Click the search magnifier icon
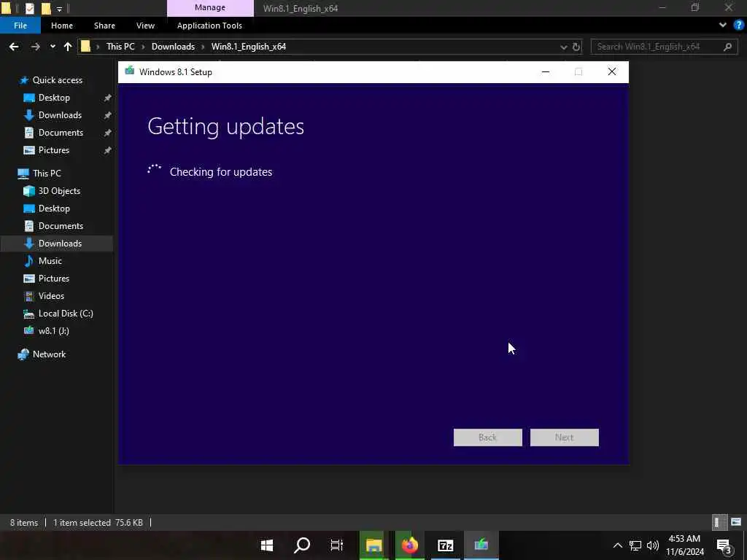The image size is (747, 560). 727,47
